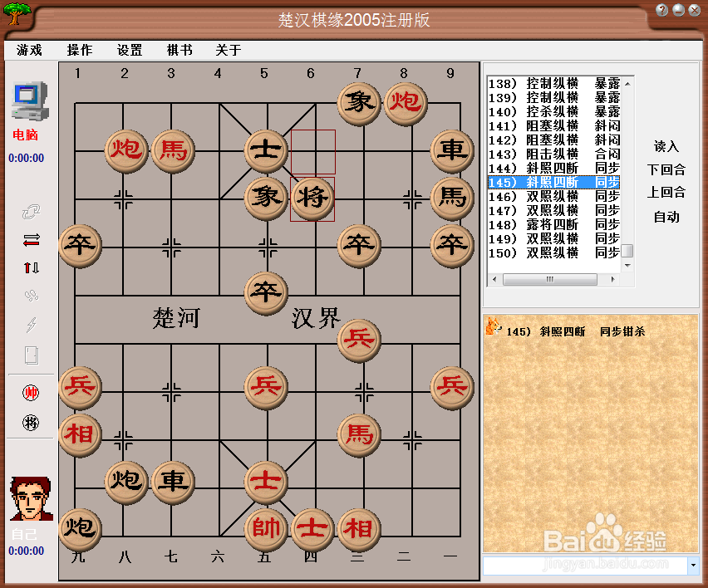Click the 自动 button
The image size is (708, 588).
tap(666, 217)
